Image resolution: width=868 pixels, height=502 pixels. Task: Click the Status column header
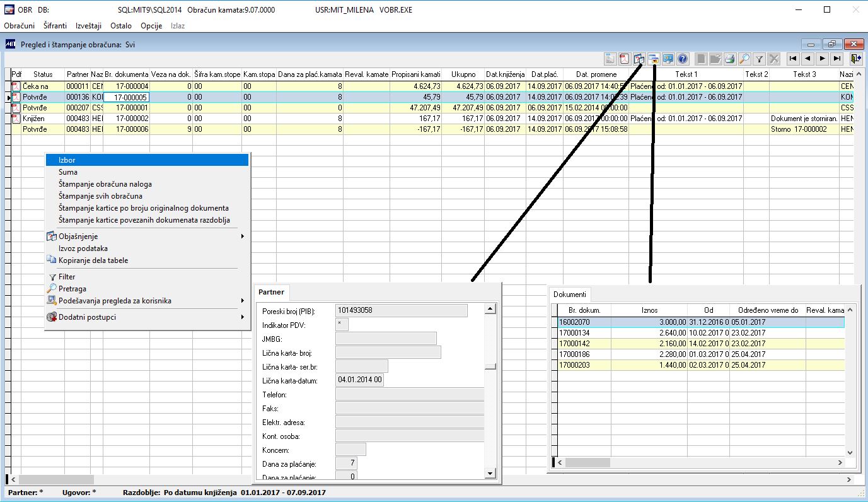click(43, 74)
